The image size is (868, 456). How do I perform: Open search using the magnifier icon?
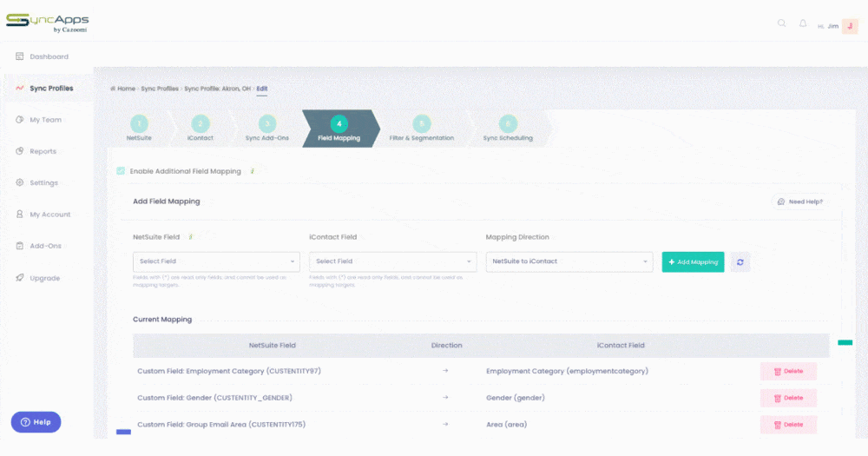(782, 23)
